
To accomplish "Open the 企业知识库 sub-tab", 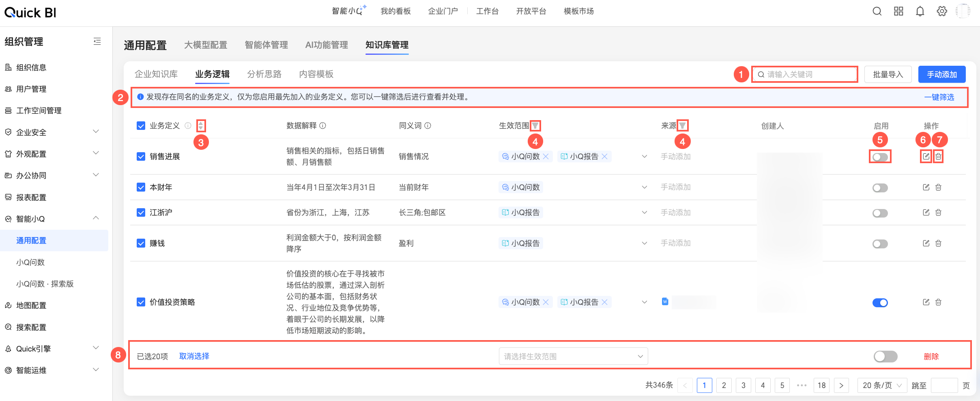I will click(156, 74).
